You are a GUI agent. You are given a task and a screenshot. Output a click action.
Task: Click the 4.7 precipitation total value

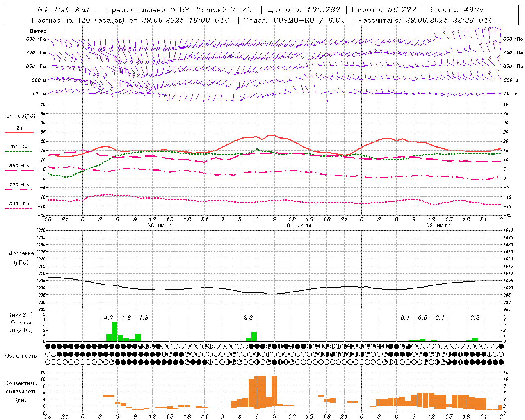109,317
